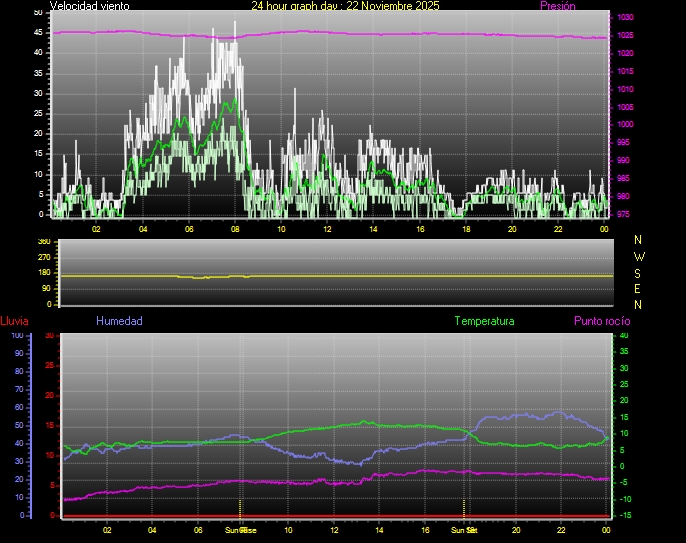Select the red Lluvia axis label
The height and width of the screenshot is (543, 686).
[x=14, y=321]
